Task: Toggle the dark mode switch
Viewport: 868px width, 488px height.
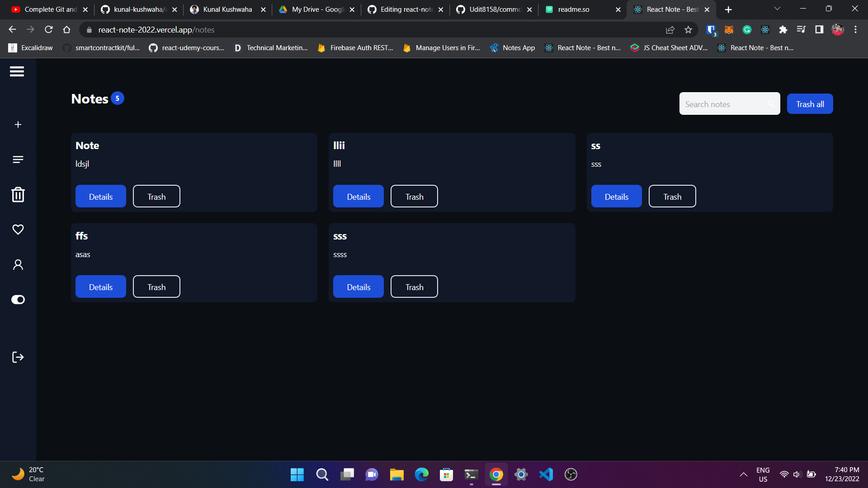Action: point(18,300)
